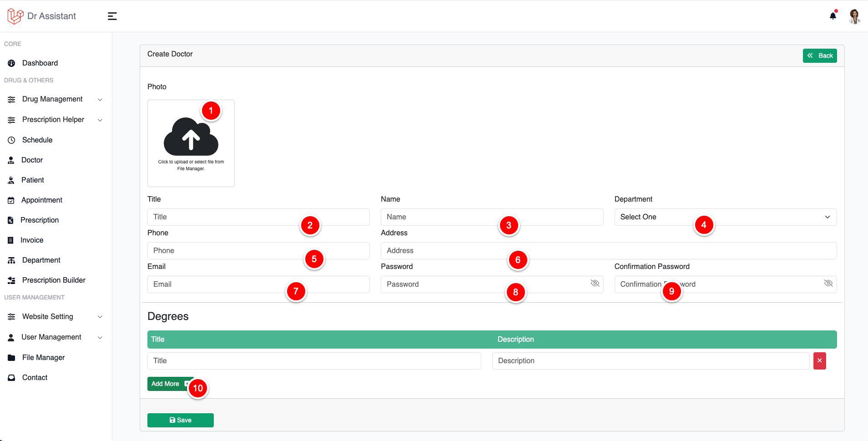The height and width of the screenshot is (441, 868).
Task: Click red delete degree row button
Action: click(x=819, y=361)
